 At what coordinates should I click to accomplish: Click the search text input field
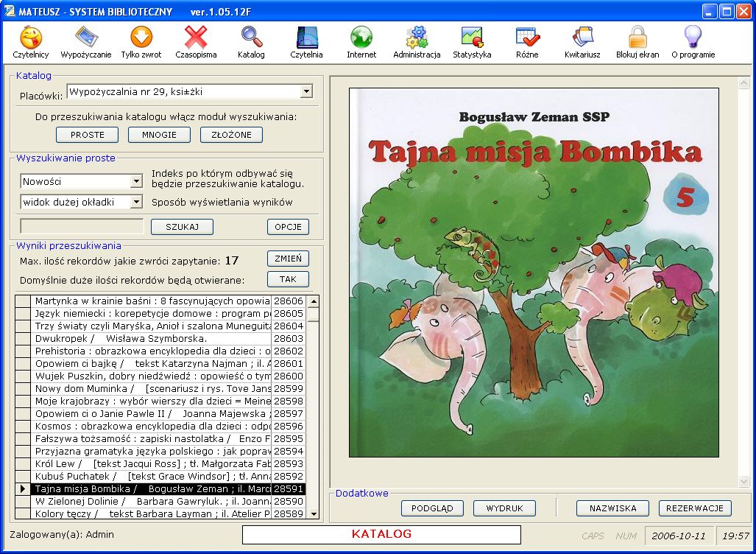click(x=82, y=226)
